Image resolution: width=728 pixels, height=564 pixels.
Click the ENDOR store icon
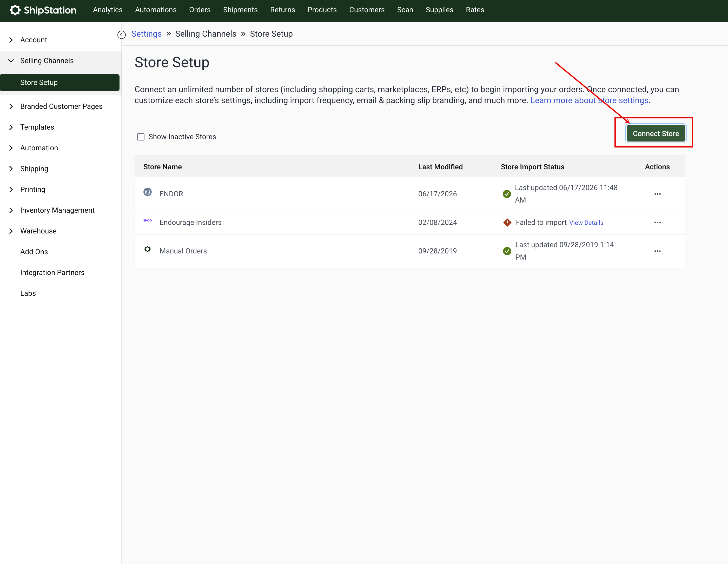pyautogui.click(x=148, y=192)
